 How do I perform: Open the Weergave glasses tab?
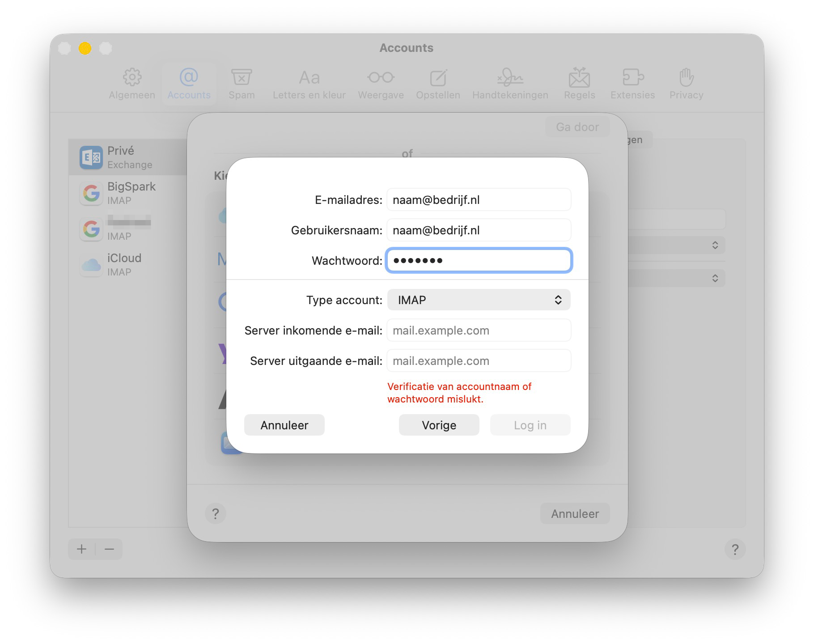click(381, 84)
